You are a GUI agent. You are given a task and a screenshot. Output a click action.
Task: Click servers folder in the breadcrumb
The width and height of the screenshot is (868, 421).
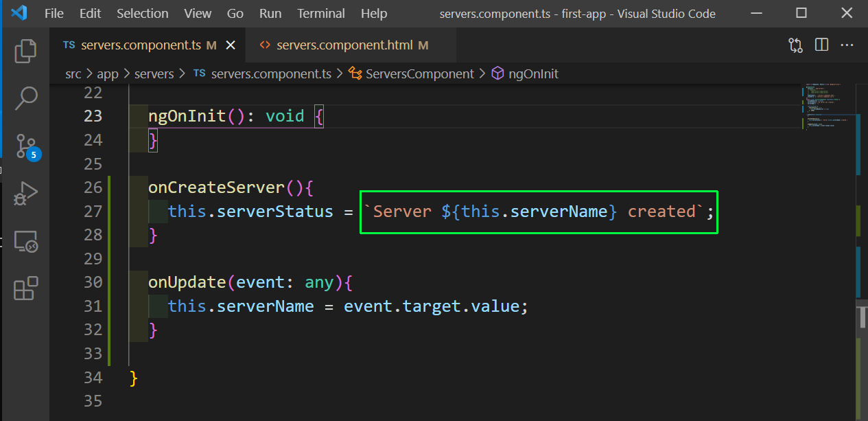point(154,73)
